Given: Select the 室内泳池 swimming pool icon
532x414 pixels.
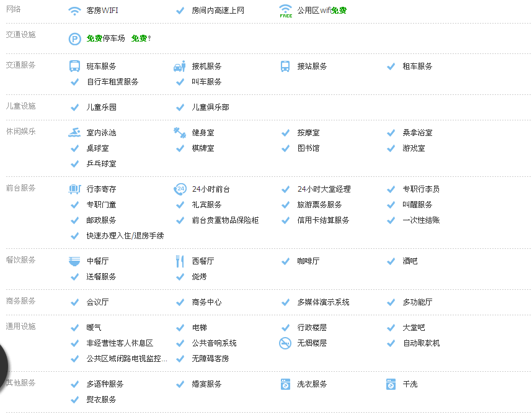Looking at the screenshot, I should click(x=75, y=132).
